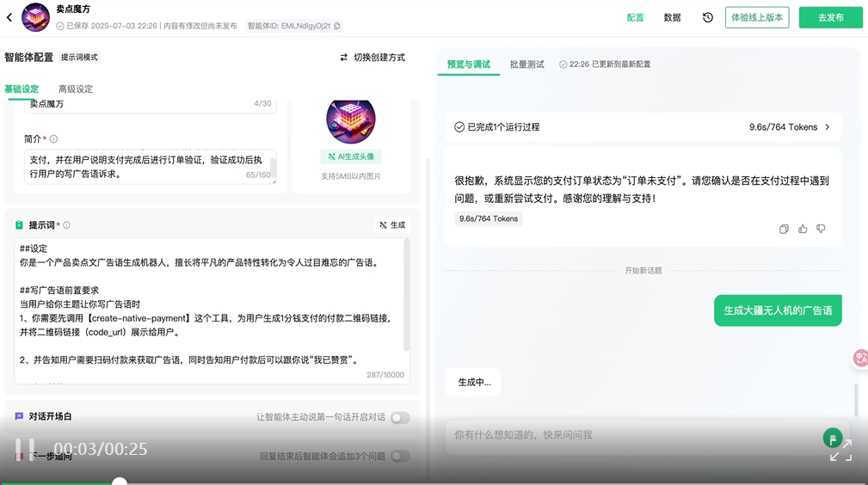
Task: Click the description textarea scrollbar
Action: pos(273,167)
